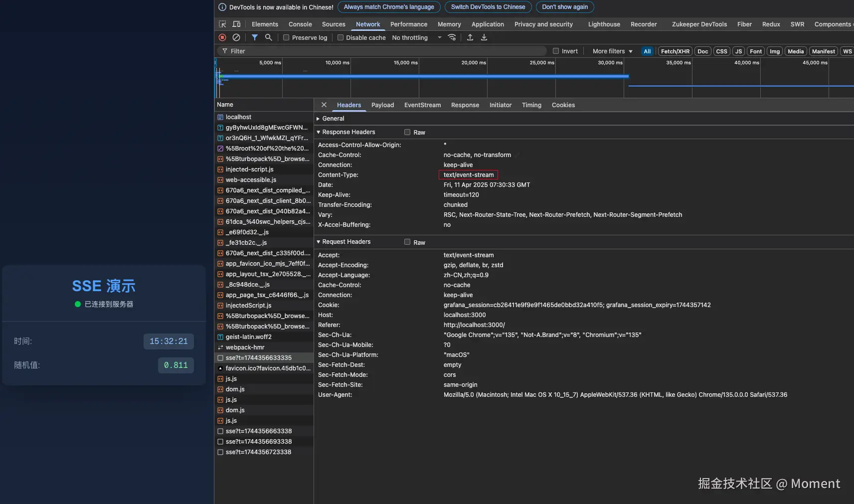Open network conditions Wi-Fi icon

point(452,37)
